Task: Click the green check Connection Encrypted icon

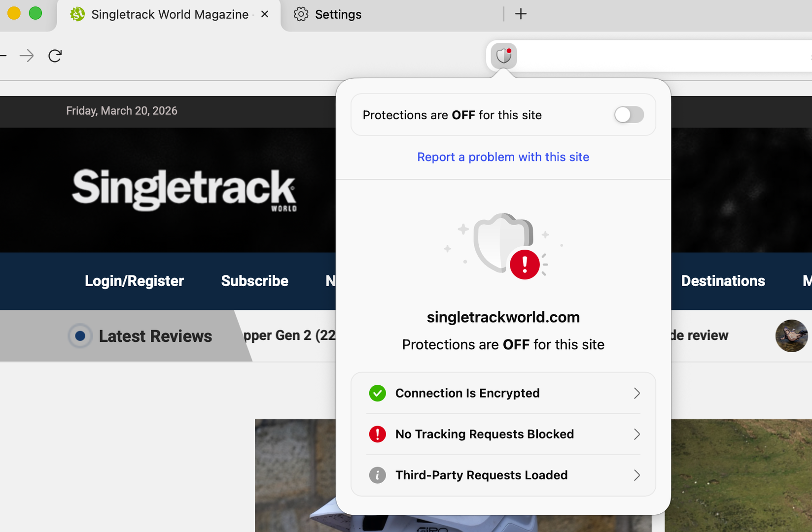Action: point(377,393)
